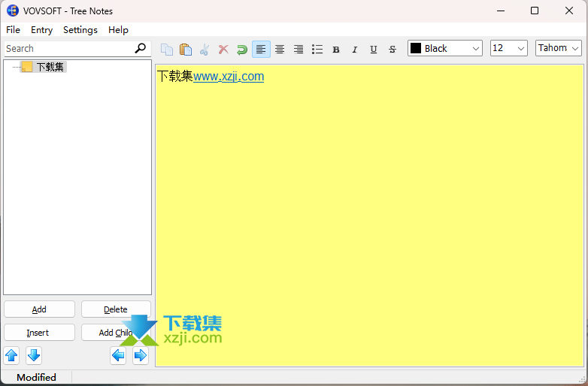Image resolution: width=588 pixels, height=386 pixels.
Task: Click the Add Child button
Action: coord(116,333)
